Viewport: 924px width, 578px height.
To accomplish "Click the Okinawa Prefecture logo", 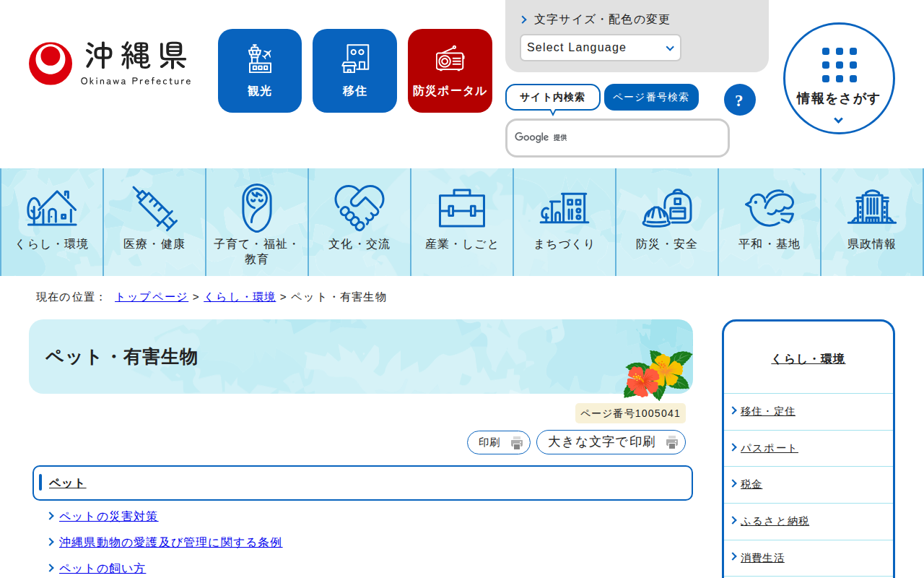I will click(x=110, y=64).
